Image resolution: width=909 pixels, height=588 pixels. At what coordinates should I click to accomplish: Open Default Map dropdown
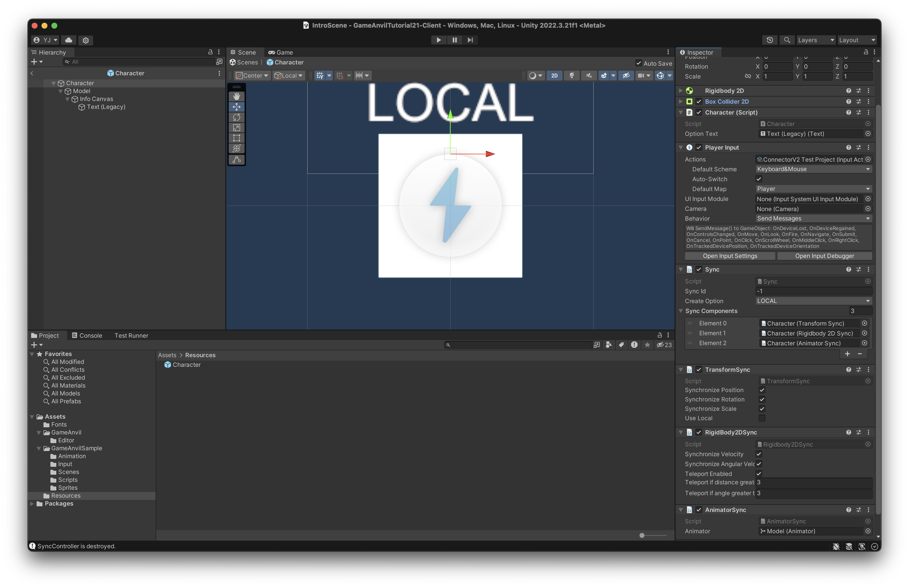(813, 189)
